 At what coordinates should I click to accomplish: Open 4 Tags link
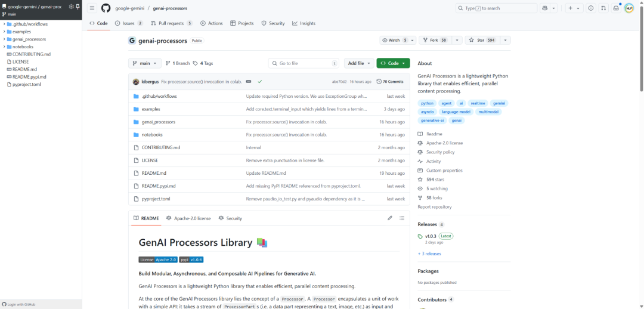pos(203,63)
